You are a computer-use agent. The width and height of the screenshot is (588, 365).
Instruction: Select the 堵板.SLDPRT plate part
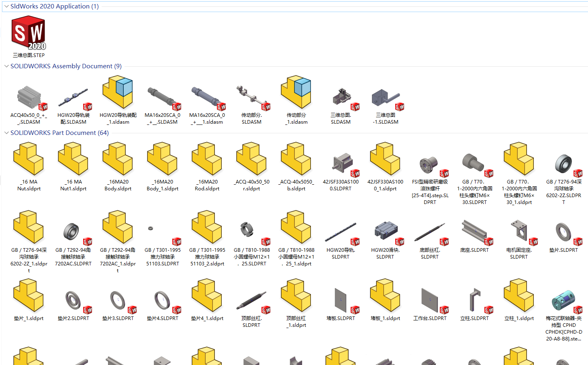pos(341,305)
